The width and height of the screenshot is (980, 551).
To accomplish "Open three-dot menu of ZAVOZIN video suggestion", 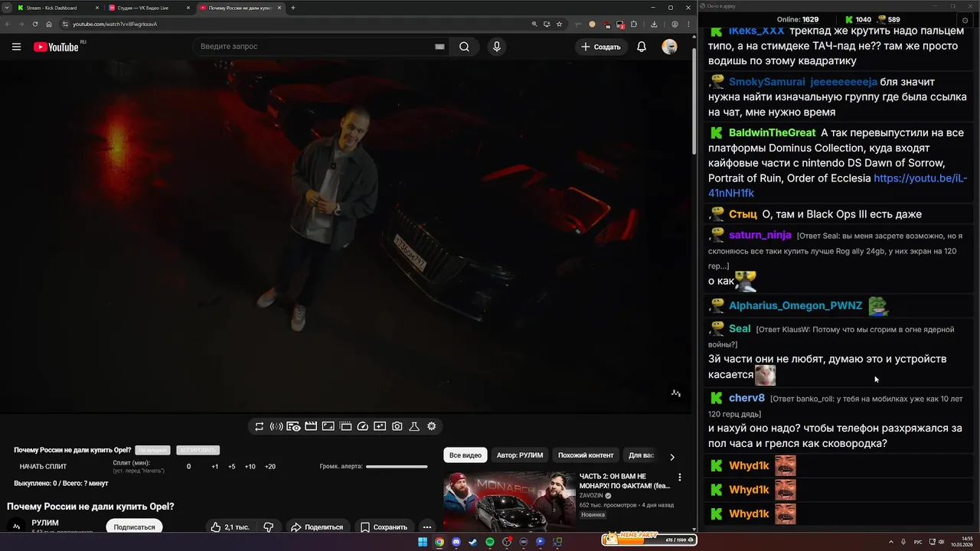I will (x=679, y=478).
